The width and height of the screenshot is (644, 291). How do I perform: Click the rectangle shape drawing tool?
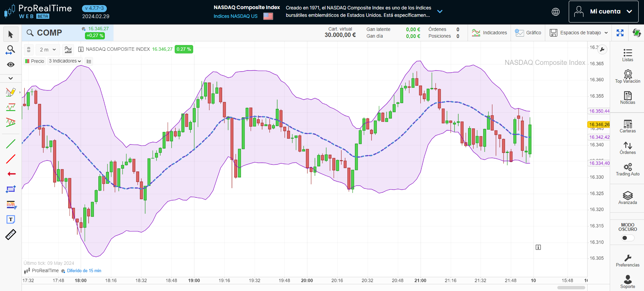pyautogui.click(x=11, y=189)
